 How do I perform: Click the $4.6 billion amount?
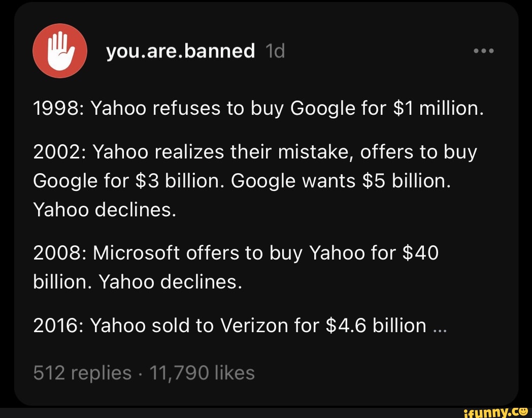pyautogui.click(x=375, y=326)
